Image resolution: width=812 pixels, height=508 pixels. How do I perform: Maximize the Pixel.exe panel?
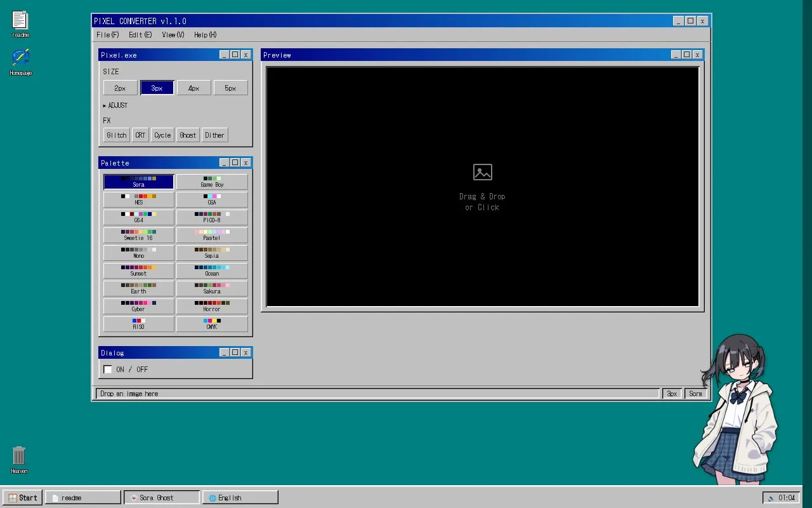pos(235,55)
